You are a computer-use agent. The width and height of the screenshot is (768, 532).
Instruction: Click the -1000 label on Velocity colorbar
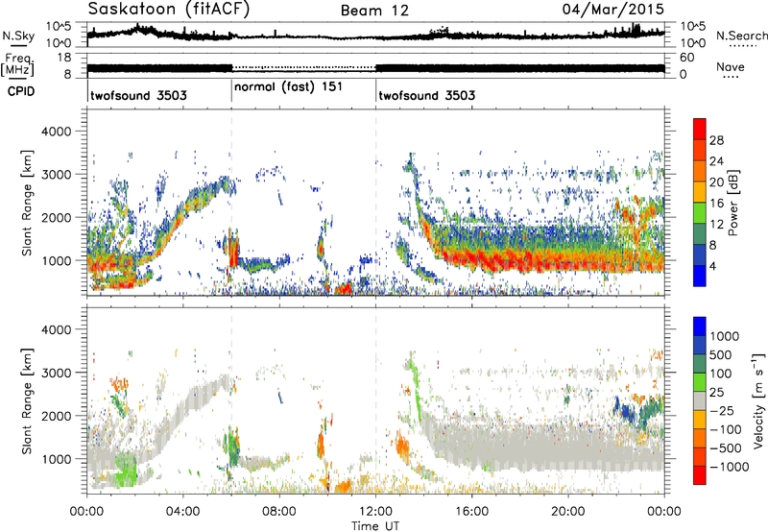tap(730, 467)
